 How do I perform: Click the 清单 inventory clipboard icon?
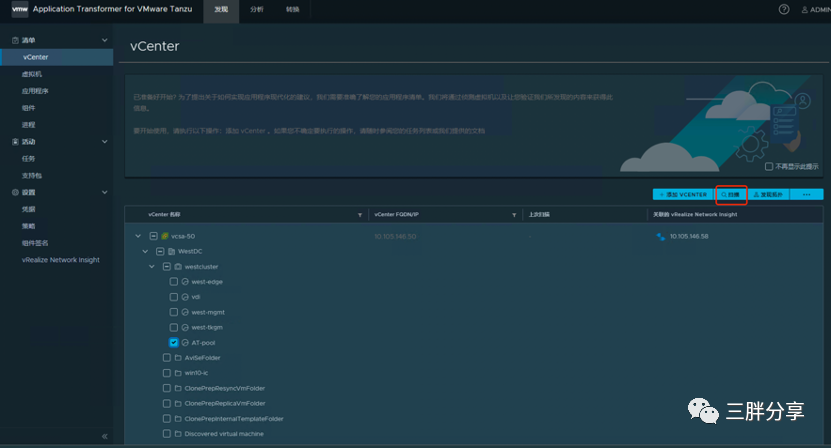click(x=15, y=40)
